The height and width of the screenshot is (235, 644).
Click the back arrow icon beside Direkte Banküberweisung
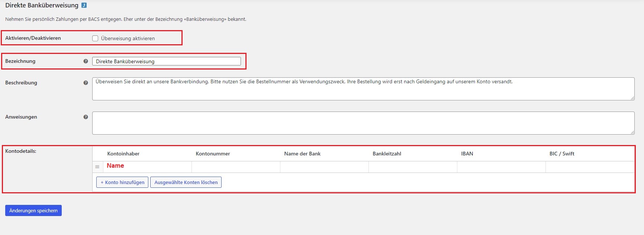click(x=84, y=5)
